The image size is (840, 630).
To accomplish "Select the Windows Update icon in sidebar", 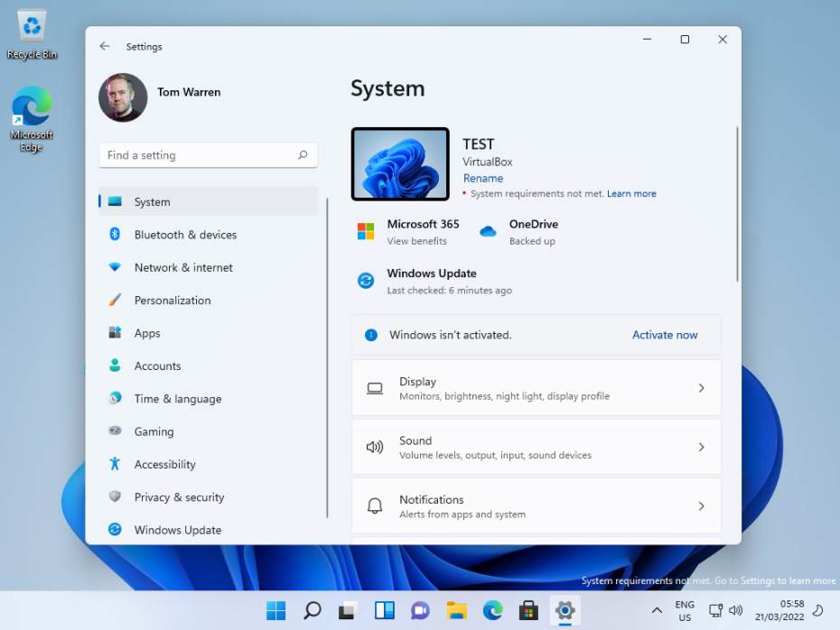I will (x=117, y=530).
